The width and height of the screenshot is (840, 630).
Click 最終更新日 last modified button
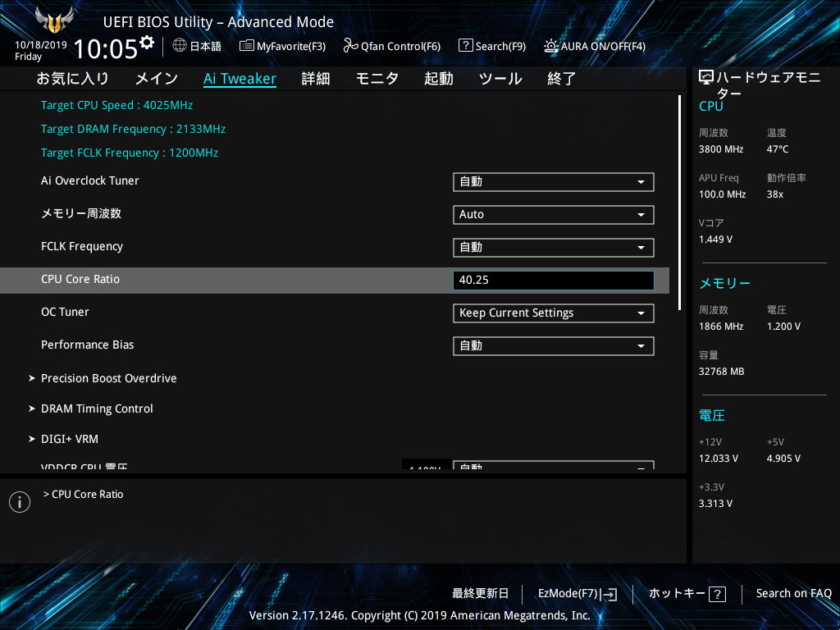(x=480, y=594)
